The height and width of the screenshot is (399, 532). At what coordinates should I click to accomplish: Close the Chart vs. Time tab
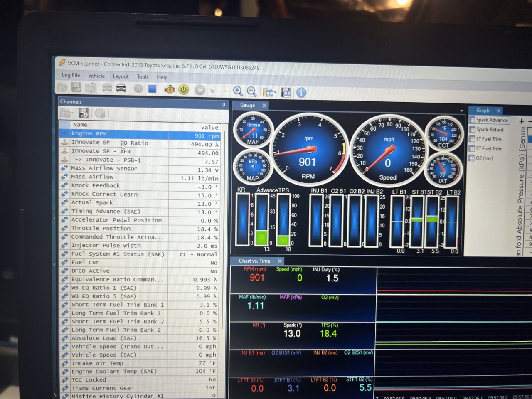pyautogui.click(x=280, y=261)
